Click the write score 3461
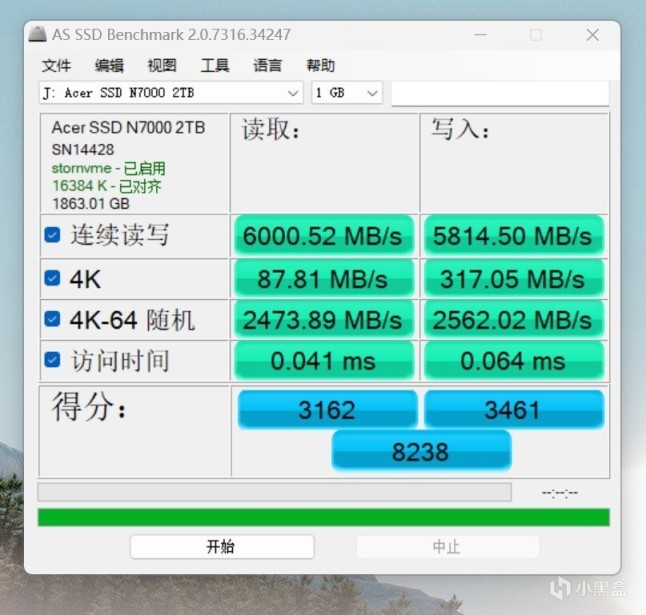 pyautogui.click(x=514, y=409)
